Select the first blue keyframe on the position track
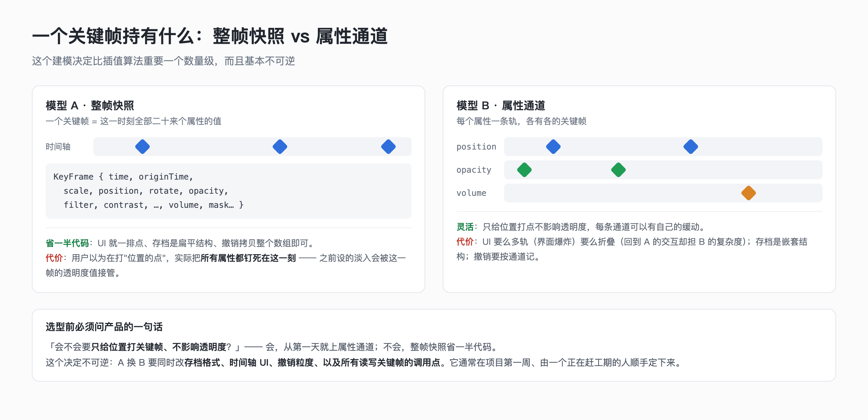 (x=553, y=147)
